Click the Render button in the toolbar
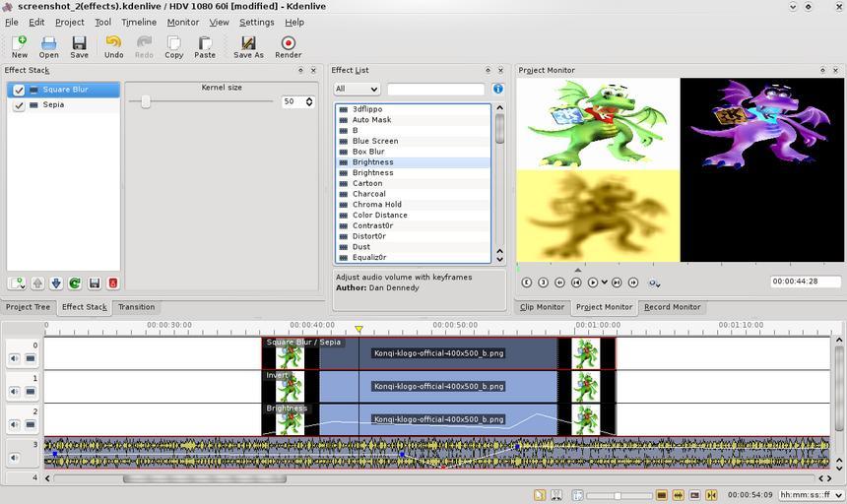Image resolution: width=847 pixels, height=504 pixels. [288, 47]
